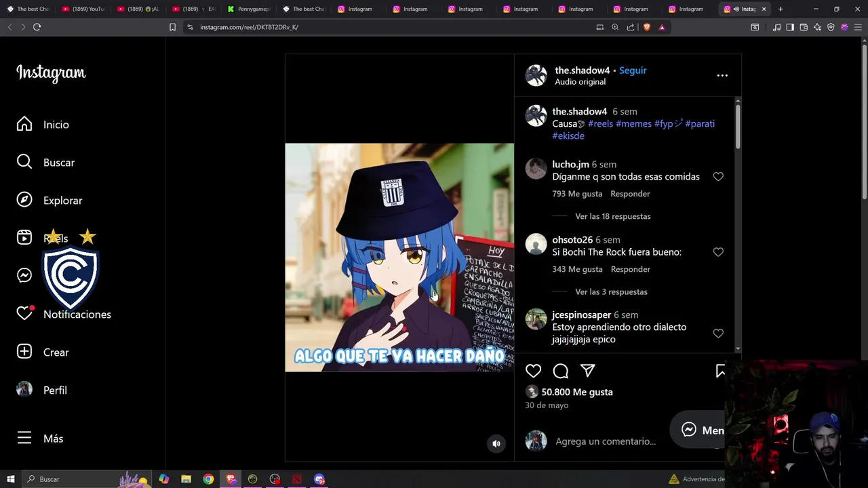
Task: Like jcespinosaper's comment
Action: pyautogui.click(x=718, y=333)
